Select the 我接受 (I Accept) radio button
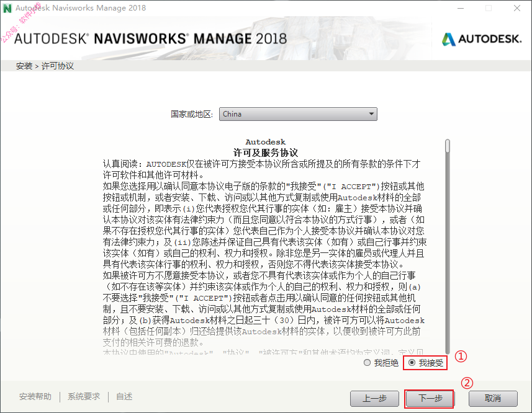Screen dimensions: 532x413 click(x=412, y=363)
